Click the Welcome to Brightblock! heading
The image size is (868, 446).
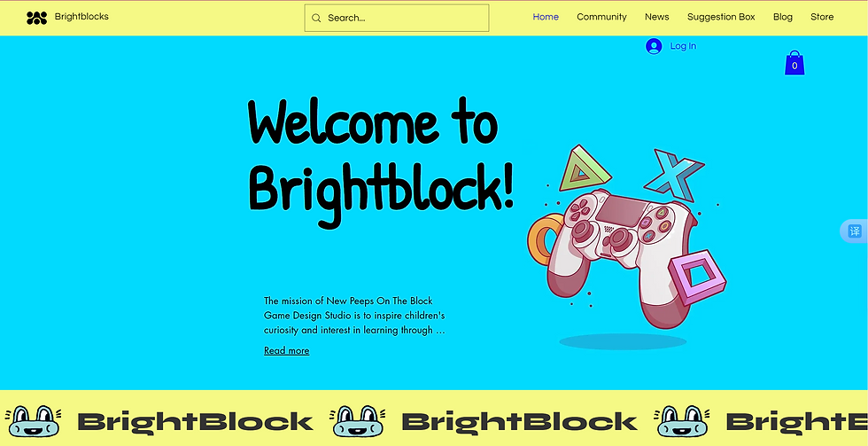(x=382, y=161)
